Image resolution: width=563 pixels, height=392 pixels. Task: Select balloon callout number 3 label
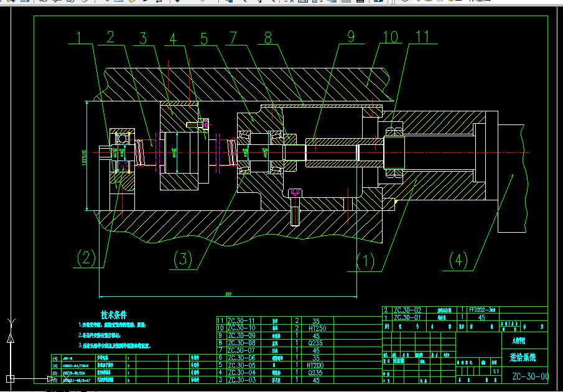pyautogui.click(x=144, y=38)
